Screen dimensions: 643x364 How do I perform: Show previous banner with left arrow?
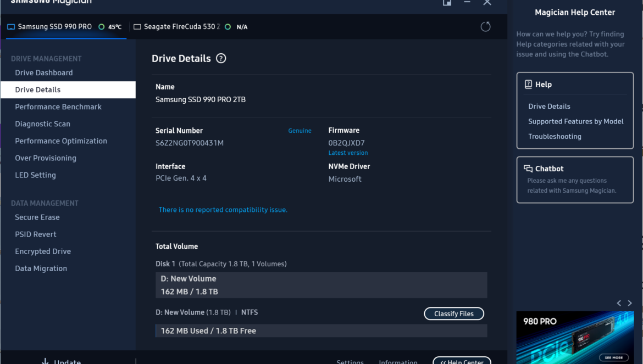(619, 303)
